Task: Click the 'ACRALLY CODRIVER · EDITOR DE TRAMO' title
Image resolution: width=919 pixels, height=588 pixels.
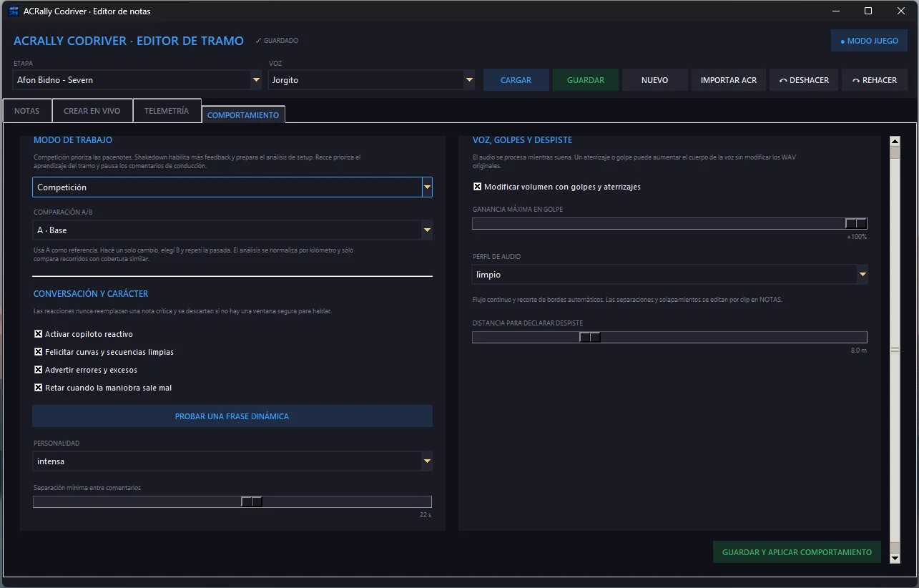Action: click(x=129, y=41)
